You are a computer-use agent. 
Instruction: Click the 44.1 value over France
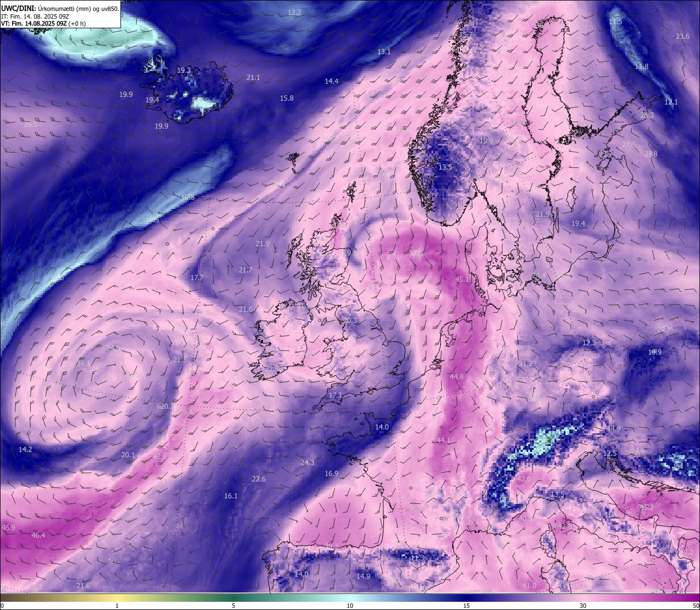(x=444, y=440)
